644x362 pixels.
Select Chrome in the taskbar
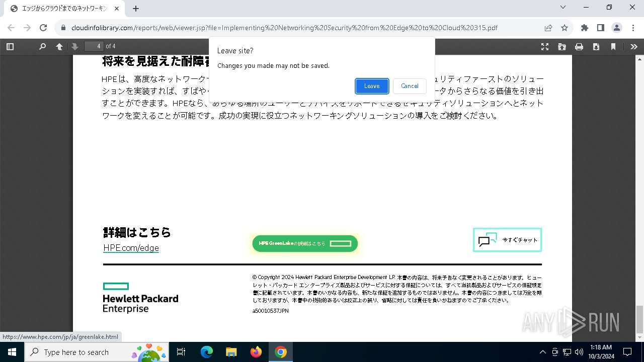(x=281, y=352)
